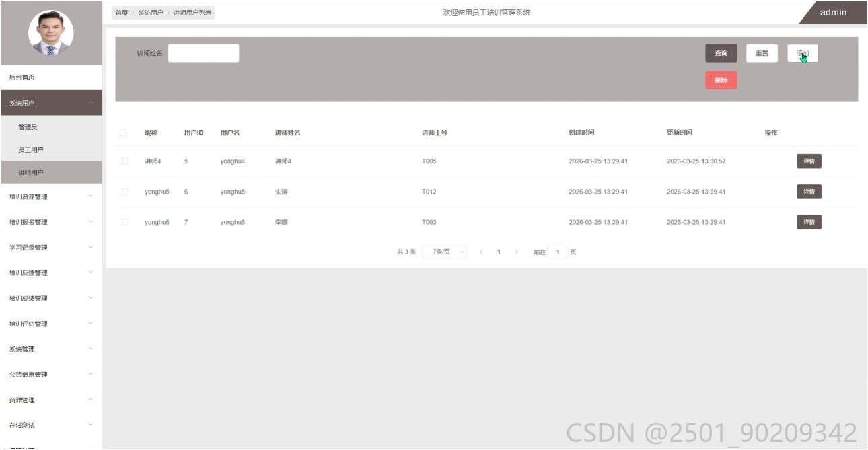Viewport: 868px width, 450px height.
Task: Click the previous page arrow in pagination
Action: (481, 252)
